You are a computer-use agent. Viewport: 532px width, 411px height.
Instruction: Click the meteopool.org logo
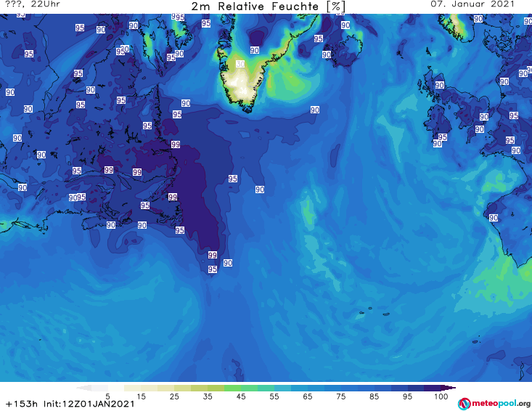click(494, 404)
